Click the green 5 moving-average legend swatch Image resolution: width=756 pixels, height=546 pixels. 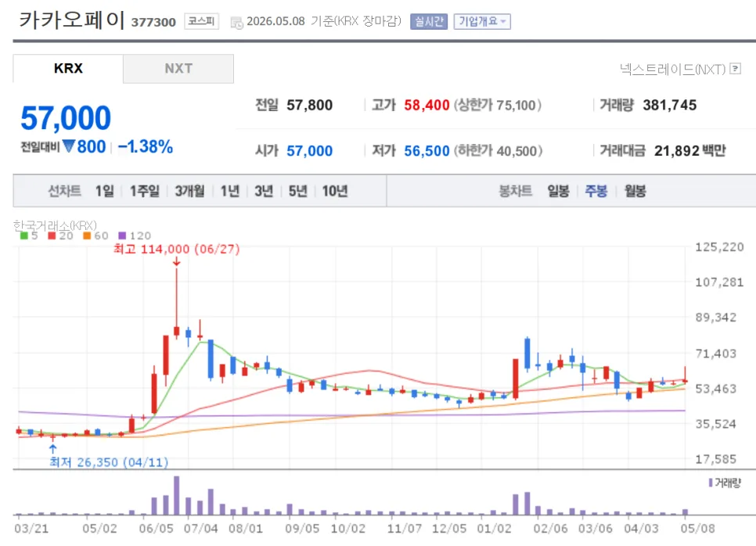(23, 235)
